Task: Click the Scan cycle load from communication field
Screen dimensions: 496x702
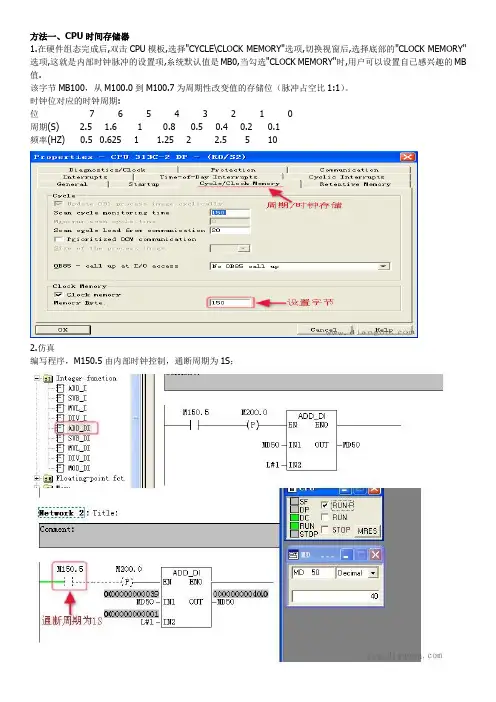Action: tap(230, 230)
